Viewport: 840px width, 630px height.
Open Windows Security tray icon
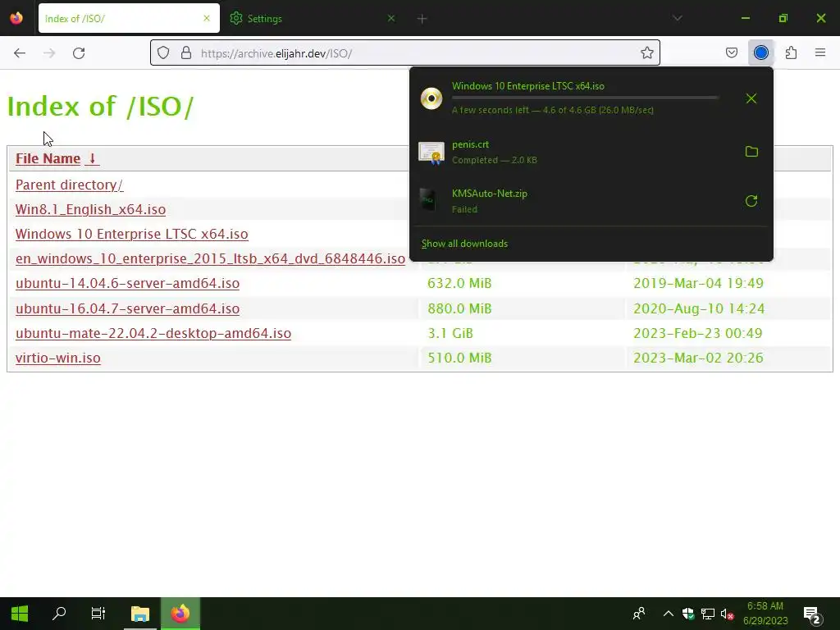[x=688, y=614]
